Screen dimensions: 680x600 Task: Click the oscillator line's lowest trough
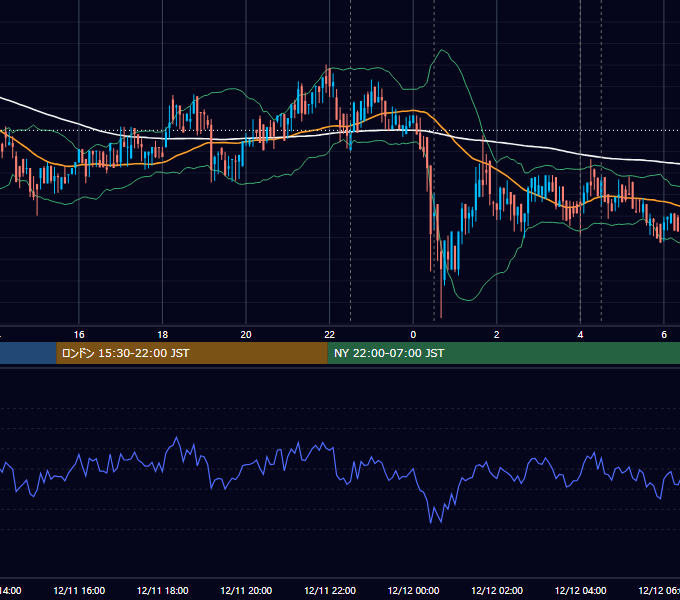pos(431,522)
